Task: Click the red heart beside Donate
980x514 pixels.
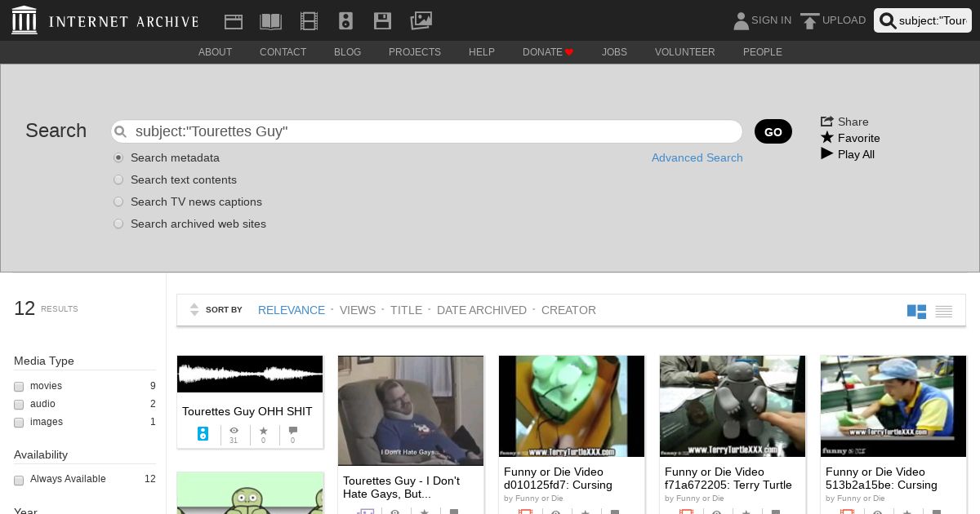Action: tap(569, 52)
